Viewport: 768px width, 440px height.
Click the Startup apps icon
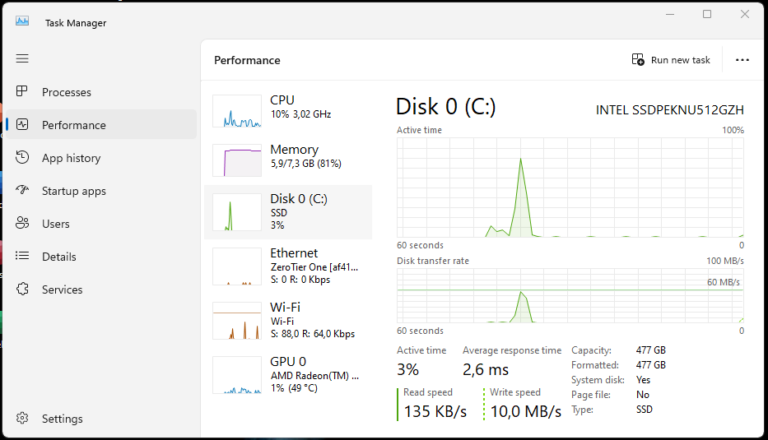coord(22,191)
